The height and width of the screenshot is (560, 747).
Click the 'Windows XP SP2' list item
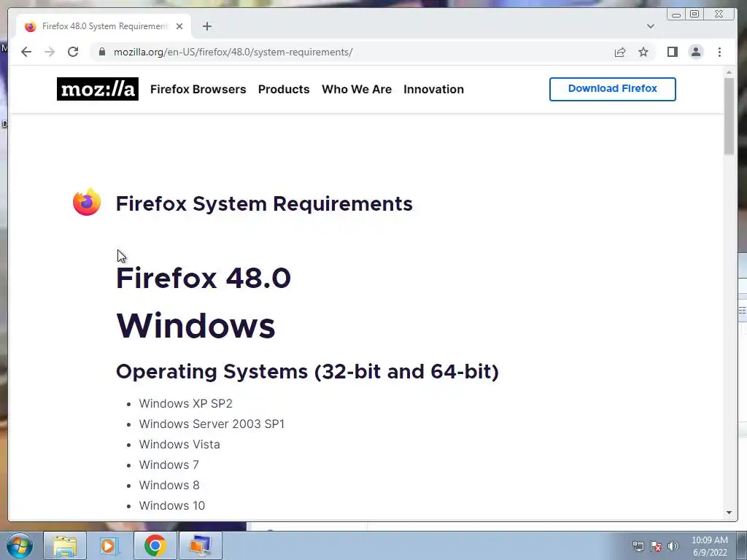186,403
